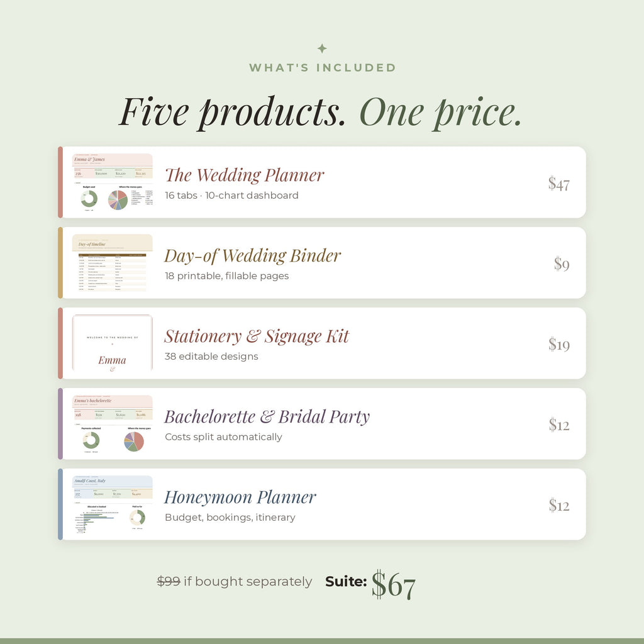
Task: Click the purple accent bar on Bachelorette card
Action: click(60, 423)
